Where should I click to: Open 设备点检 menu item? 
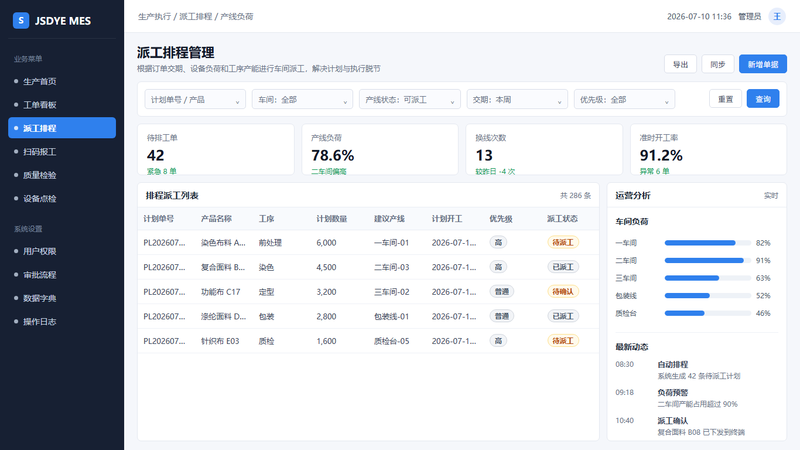point(62,198)
